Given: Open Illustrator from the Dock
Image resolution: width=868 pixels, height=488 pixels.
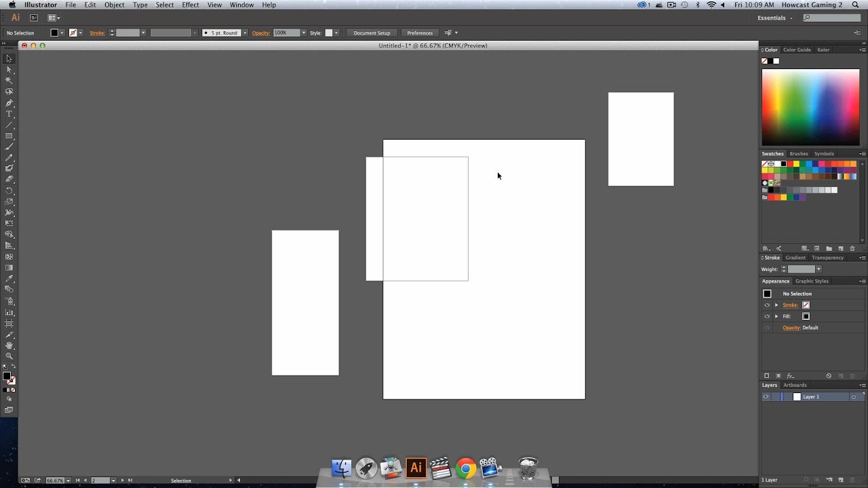Looking at the screenshot, I should 416,468.
